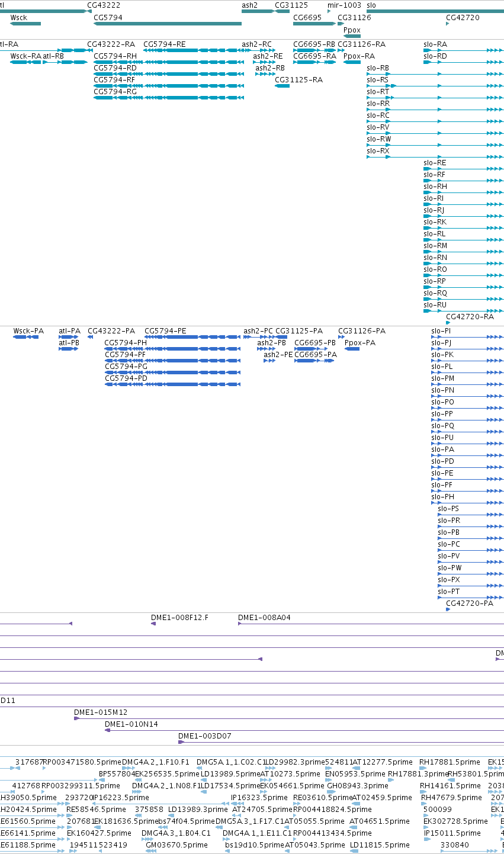Click the CG6695 gene label
This screenshot has height=854, width=504.
coord(307,18)
